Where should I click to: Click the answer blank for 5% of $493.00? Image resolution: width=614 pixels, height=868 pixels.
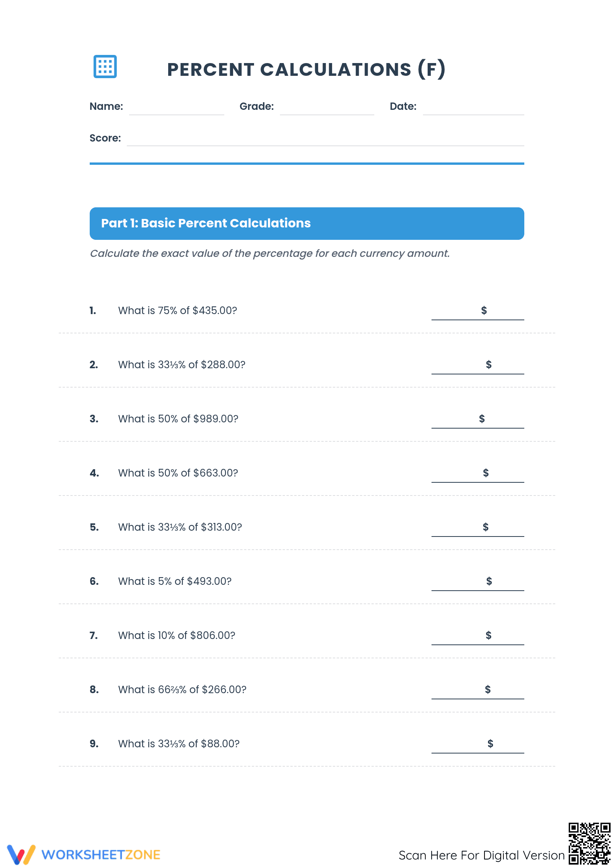(x=478, y=582)
